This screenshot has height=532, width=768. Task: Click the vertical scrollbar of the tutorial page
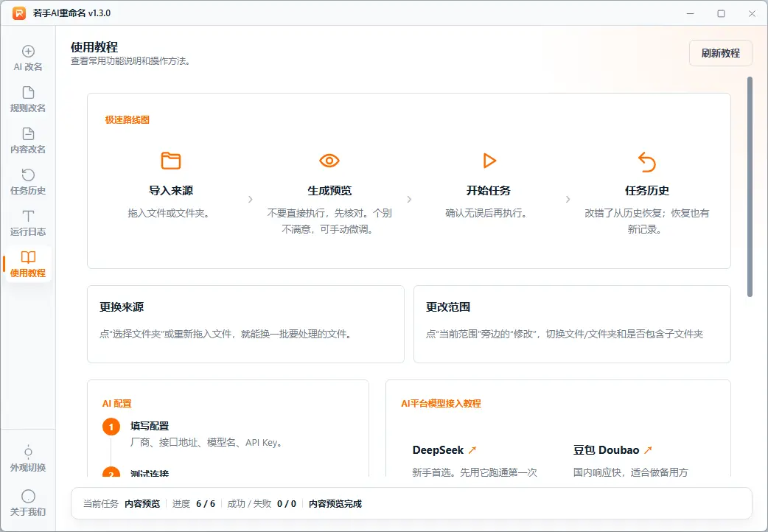coord(750,186)
